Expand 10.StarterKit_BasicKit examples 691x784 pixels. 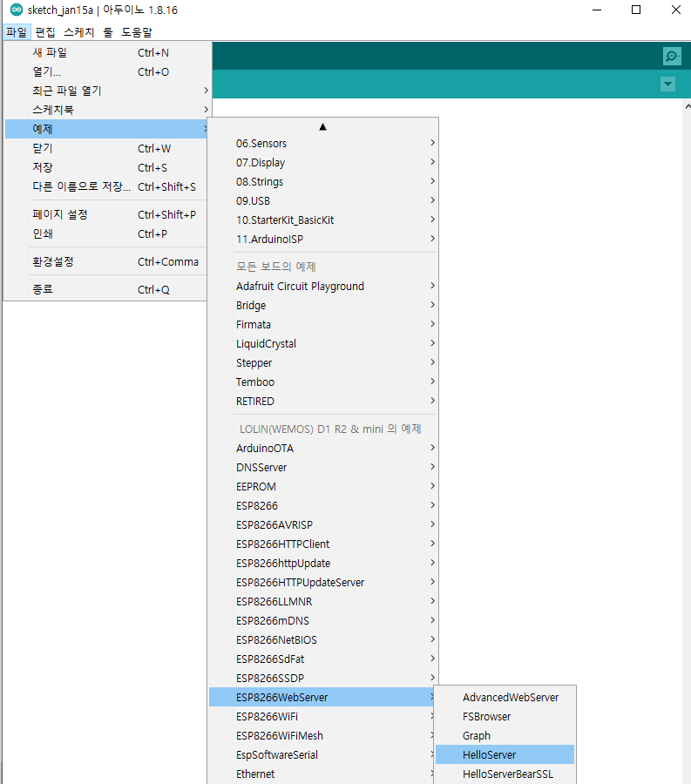point(323,220)
